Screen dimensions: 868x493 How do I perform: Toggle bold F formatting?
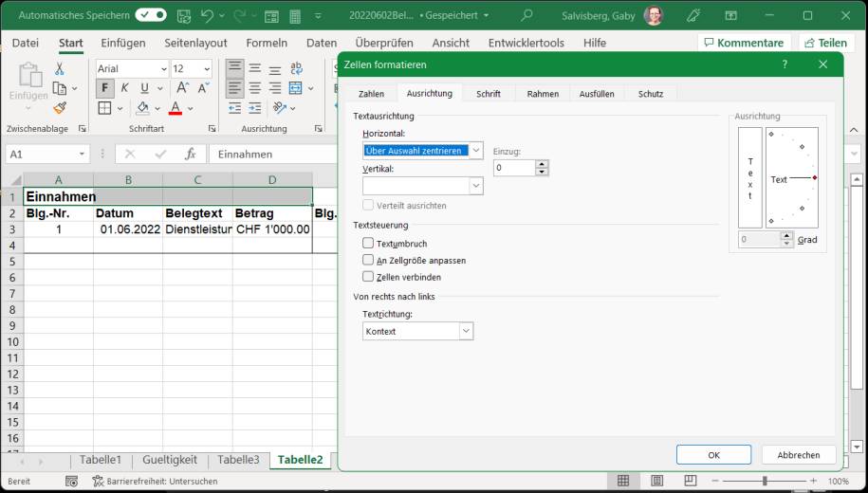coord(104,88)
